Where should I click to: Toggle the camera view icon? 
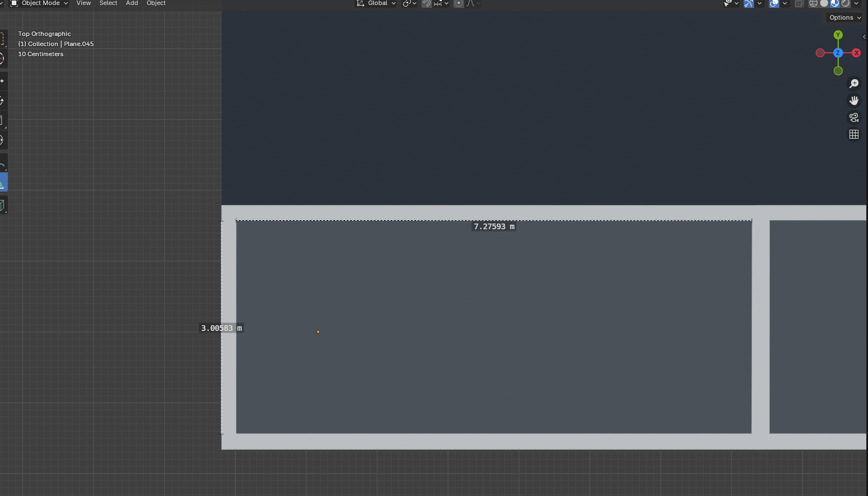pos(854,117)
